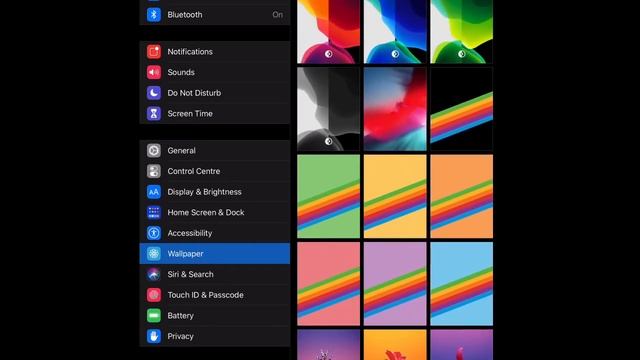
Task: Tap the Siri & Search icon
Action: tap(154, 274)
